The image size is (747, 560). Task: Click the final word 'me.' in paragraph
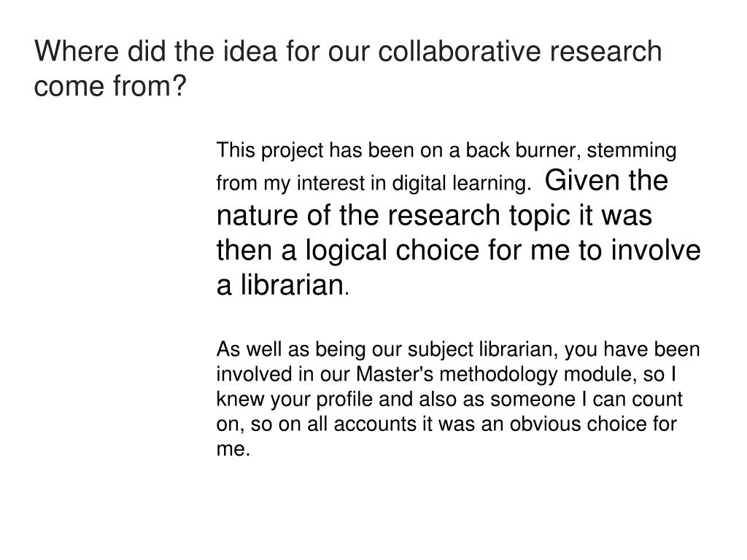(x=233, y=449)
